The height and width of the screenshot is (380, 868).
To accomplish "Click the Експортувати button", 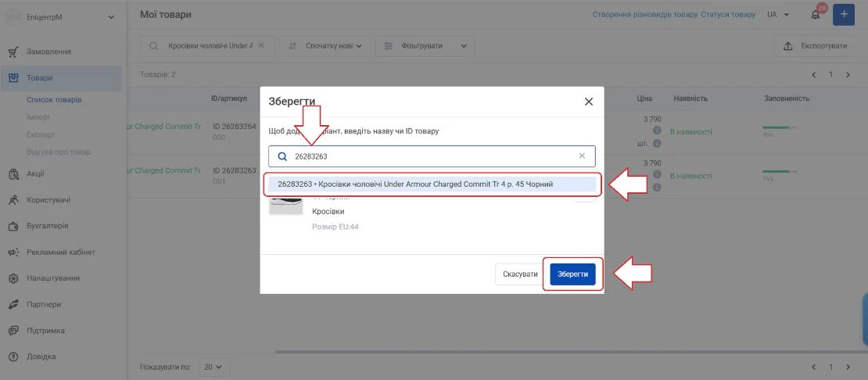I will pos(816,46).
